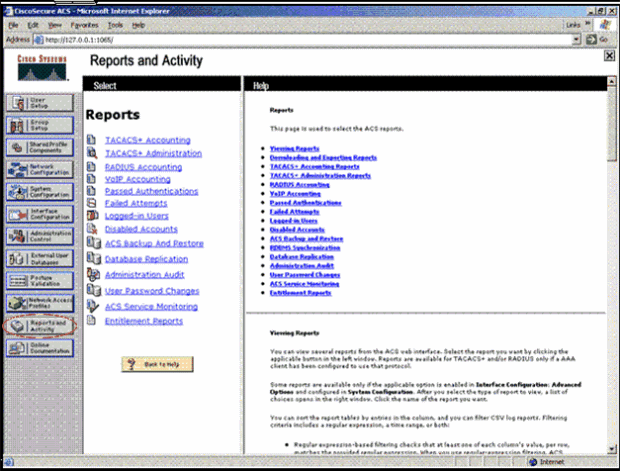Open the Failed Attempts report link

pos(136,203)
